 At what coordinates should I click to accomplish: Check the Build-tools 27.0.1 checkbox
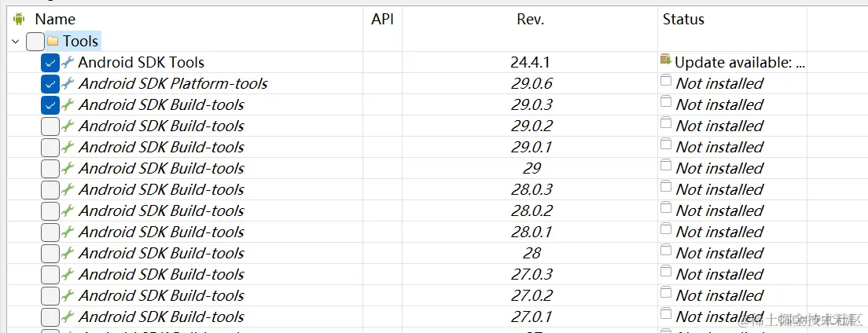[50, 317]
